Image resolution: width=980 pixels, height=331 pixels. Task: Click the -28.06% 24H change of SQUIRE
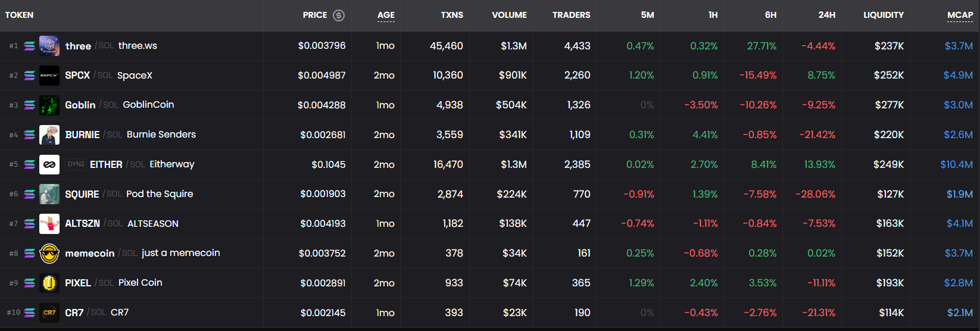coord(815,194)
